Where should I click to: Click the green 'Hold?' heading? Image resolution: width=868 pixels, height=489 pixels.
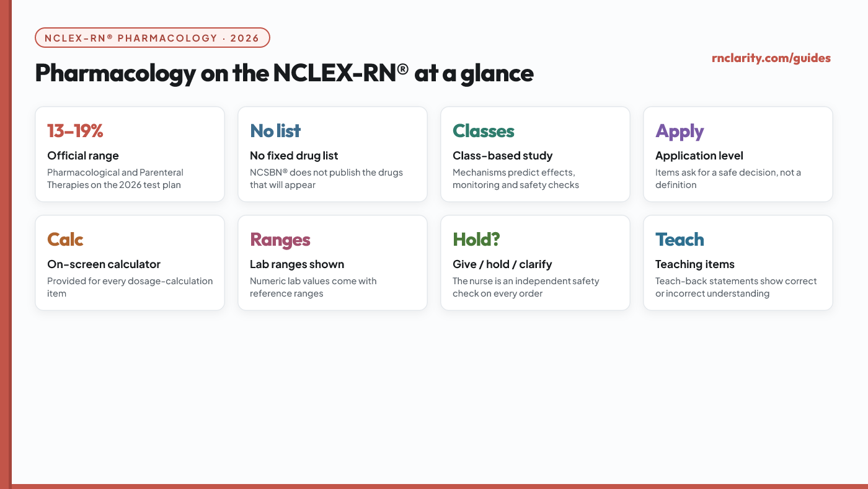click(x=477, y=240)
